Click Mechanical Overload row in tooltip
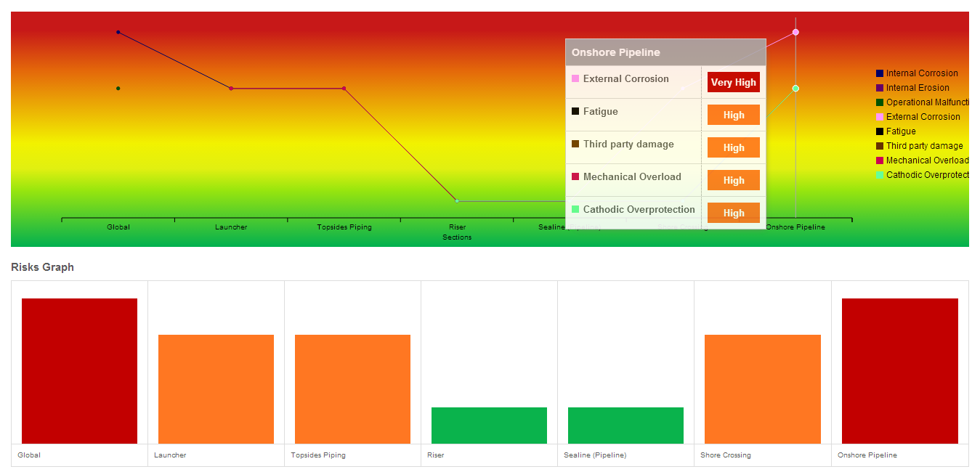Screen dimensions: 980x472 click(665, 180)
